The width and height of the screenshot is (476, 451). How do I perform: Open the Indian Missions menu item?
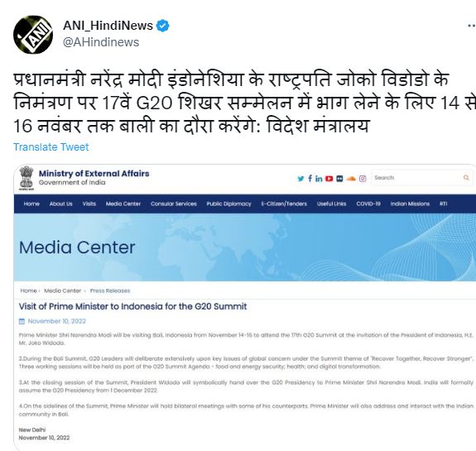pyautogui.click(x=410, y=204)
